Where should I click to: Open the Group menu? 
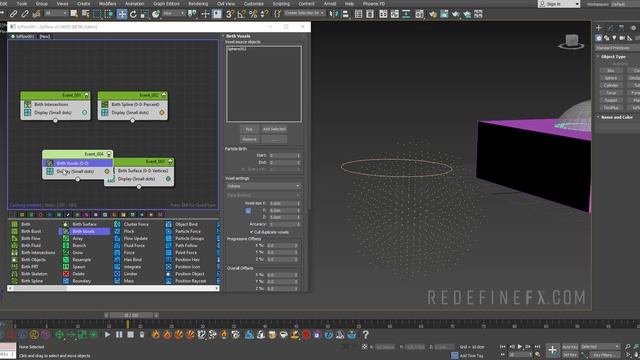(x=42, y=4)
